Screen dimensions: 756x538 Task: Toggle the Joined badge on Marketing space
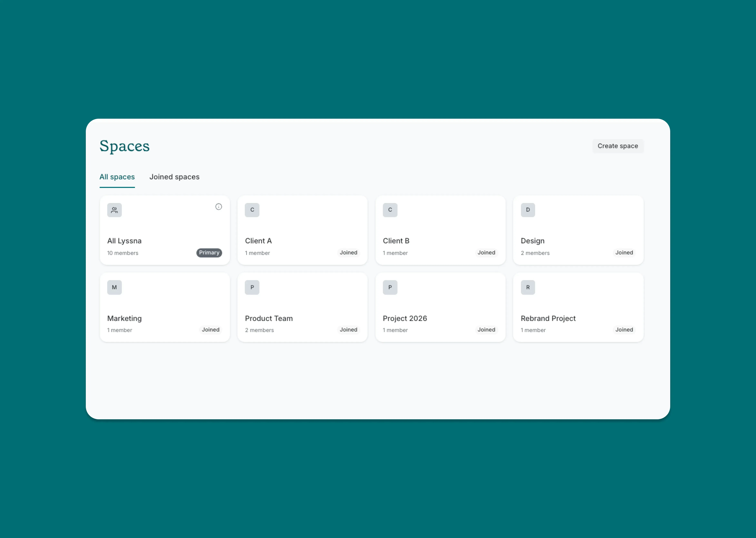coord(210,330)
